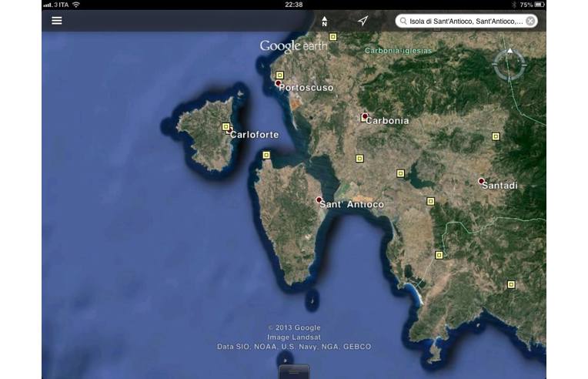Click the Portoscuso place label
588x379 pixels.
point(306,88)
